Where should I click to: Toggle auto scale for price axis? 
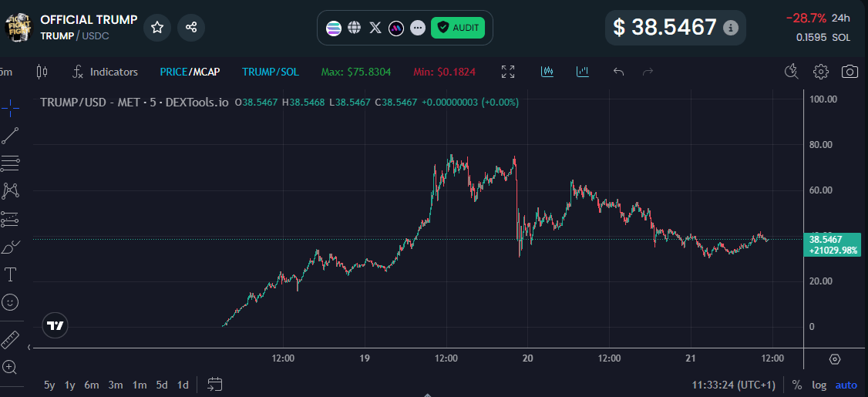tap(846, 385)
